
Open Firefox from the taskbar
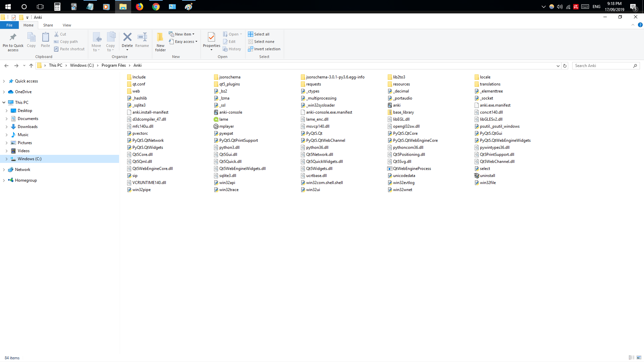coord(140,7)
